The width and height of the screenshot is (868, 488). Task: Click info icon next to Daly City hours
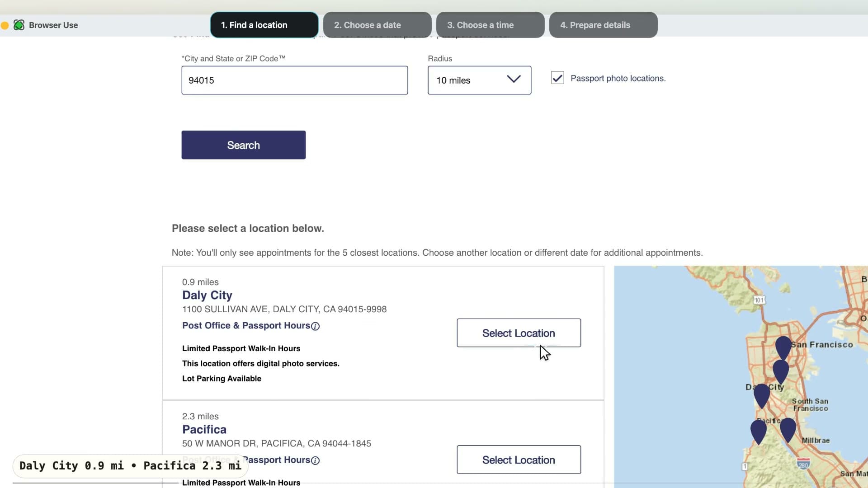click(x=316, y=326)
